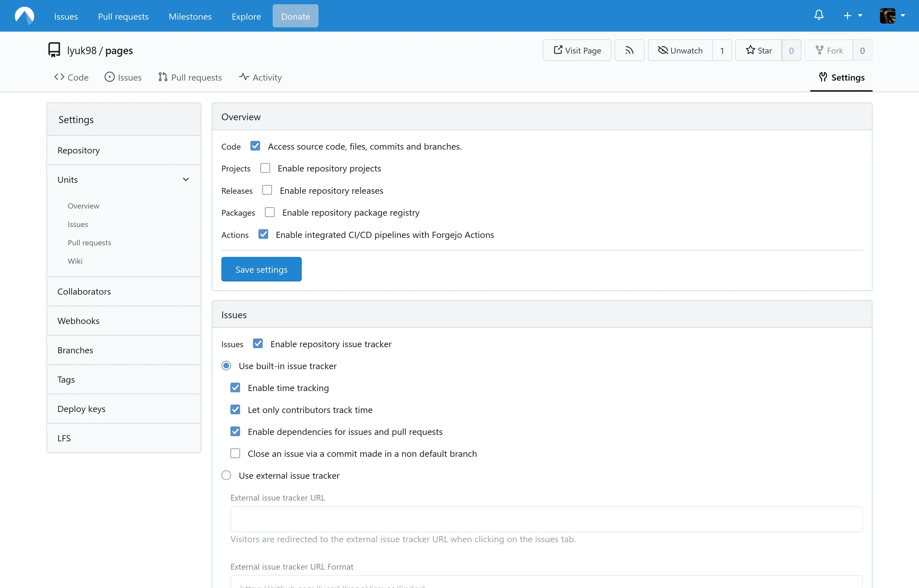This screenshot has width=919, height=588.
Task: Select Use external issue tracker
Action: point(226,475)
